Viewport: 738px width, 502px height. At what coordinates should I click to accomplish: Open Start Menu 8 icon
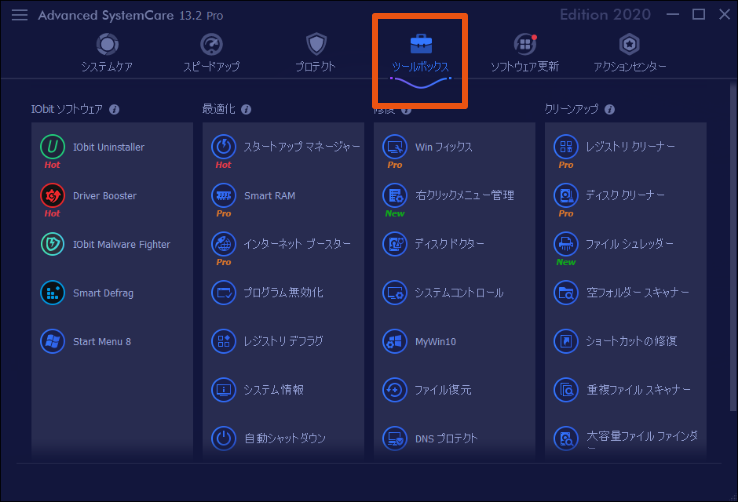[52, 341]
